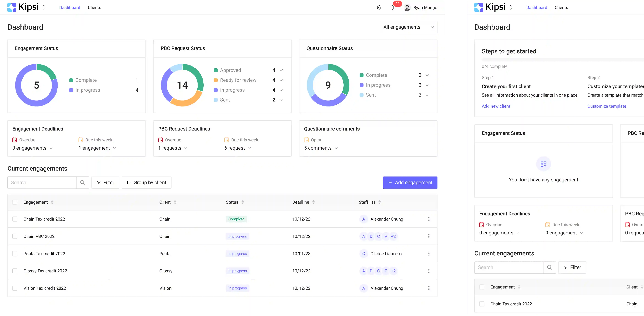Open three-dot menu for Penta Tax credit 2022
644x316 pixels.
coord(429,254)
